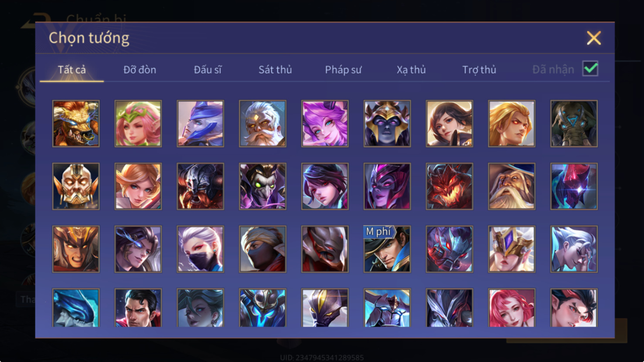Switch to the 'Xạ thủ' tab
644x362 pixels.
coord(411,70)
